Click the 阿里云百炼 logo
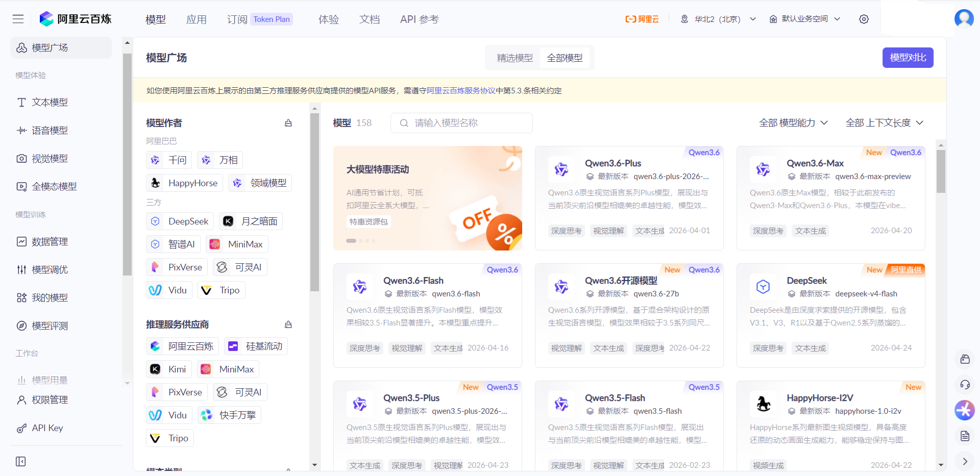This screenshot has height=476, width=980. click(x=76, y=19)
